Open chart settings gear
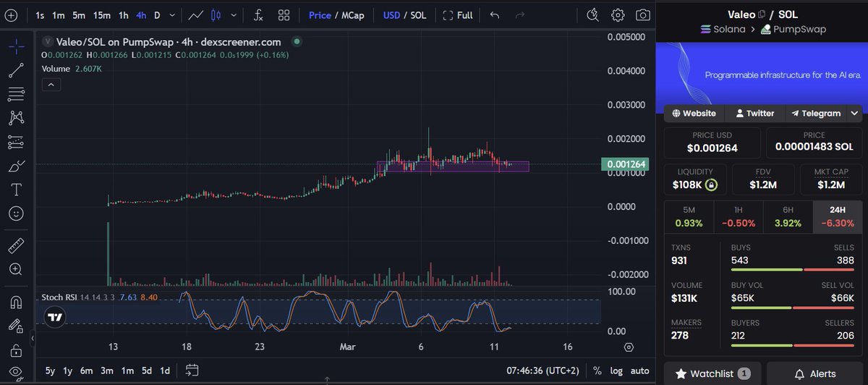The image size is (868, 385). coord(618,15)
